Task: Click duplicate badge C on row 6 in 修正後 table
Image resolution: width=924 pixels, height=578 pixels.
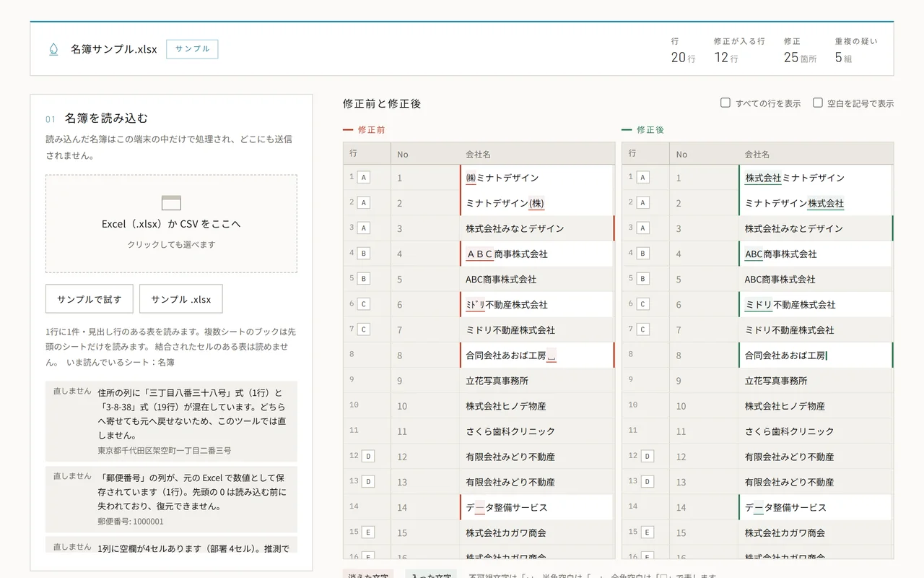Action: (x=642, y=304)
